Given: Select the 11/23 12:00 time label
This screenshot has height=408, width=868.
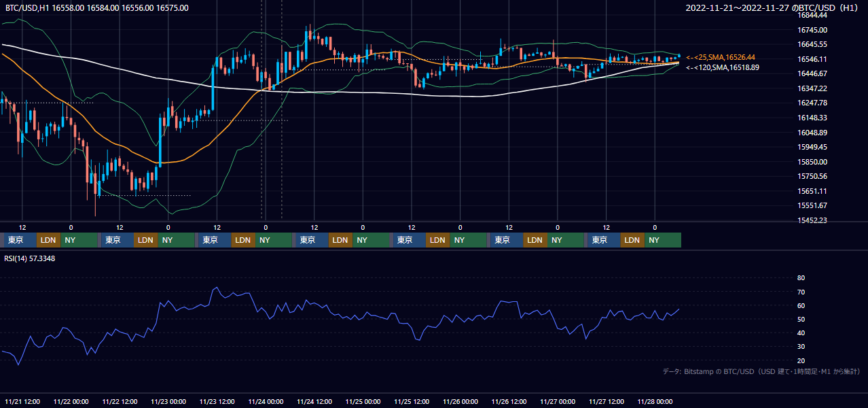Looking at the screenshot, I should point(217,401).
